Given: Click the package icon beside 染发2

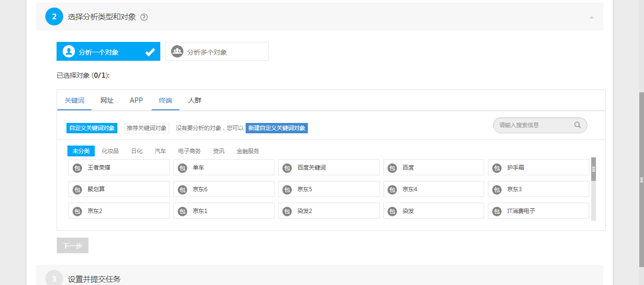Looking at the screenshot, I should [x=287, y=211].
